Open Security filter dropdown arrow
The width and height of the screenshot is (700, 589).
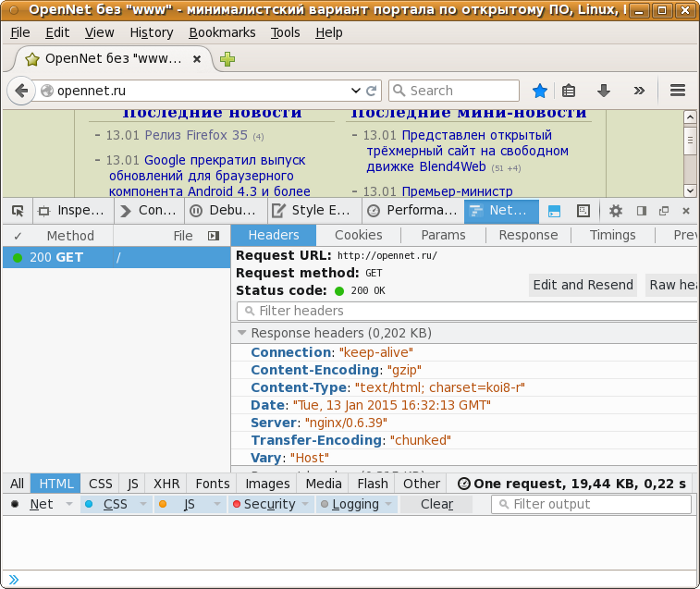tap(305, 504)
